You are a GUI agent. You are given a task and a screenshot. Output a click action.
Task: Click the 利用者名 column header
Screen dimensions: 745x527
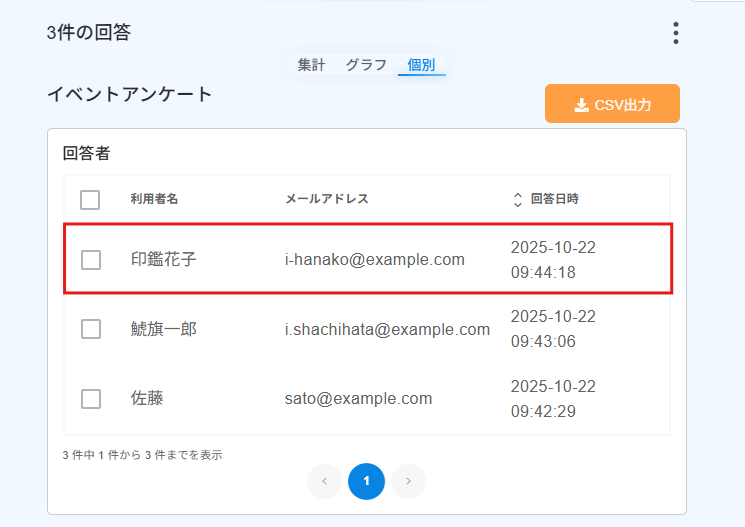(154, 199)
